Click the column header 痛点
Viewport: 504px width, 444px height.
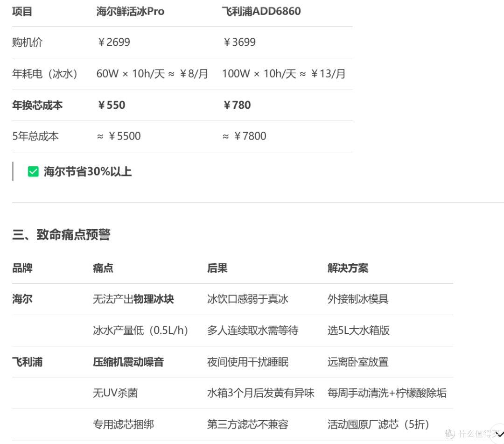(103, 268)
